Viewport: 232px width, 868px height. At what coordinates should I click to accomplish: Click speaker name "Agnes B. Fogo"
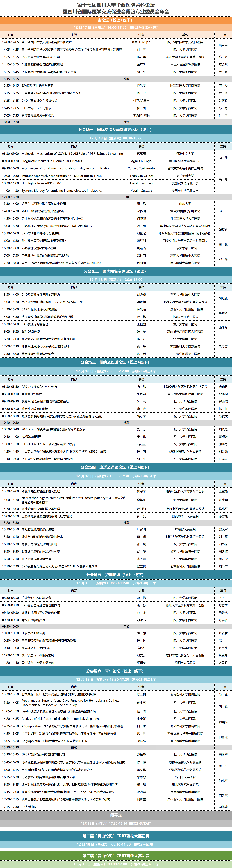[141, 161]
